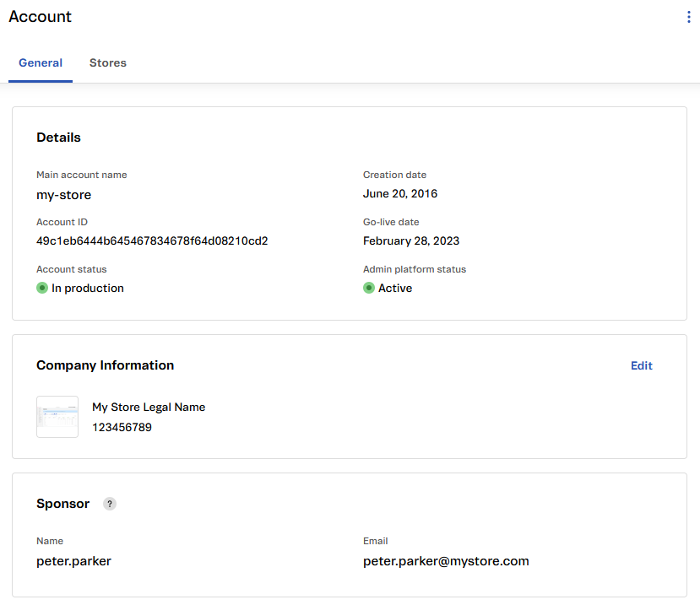Select the General tab
The width and height of the screenshot is (700, 605).
(x=41, y=63)
